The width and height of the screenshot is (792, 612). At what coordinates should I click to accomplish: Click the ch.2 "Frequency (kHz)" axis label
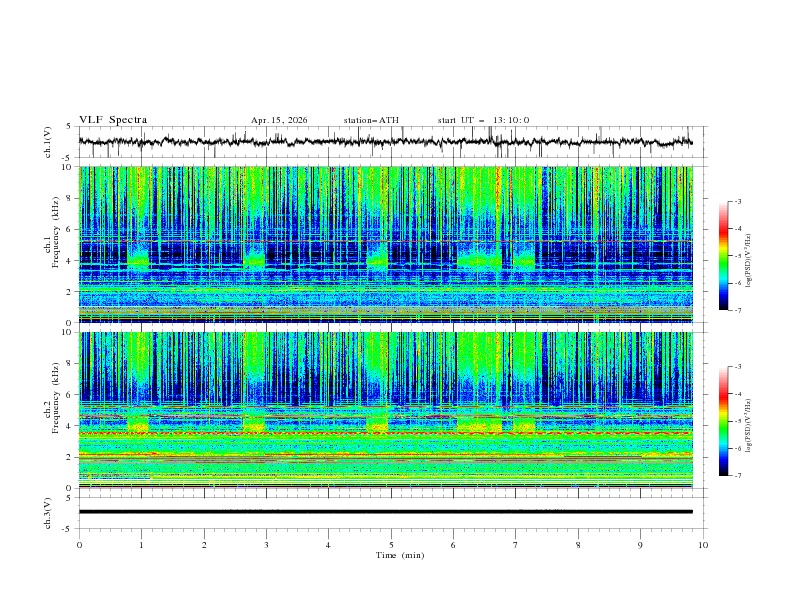coord(56,398)
